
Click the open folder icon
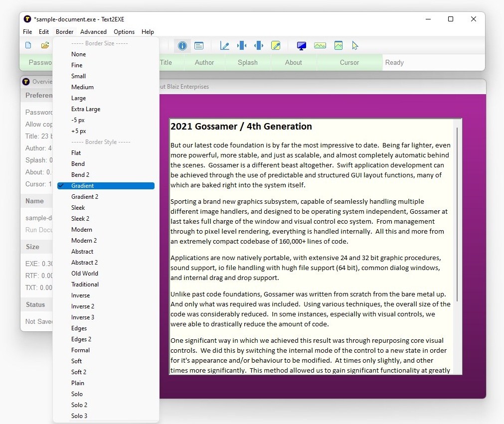pos(45,45)
